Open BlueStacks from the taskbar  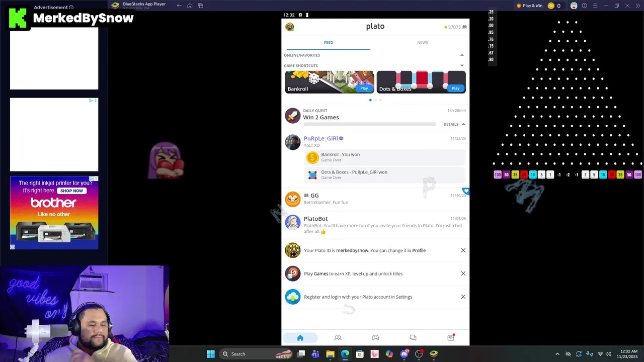pos(434,354)
